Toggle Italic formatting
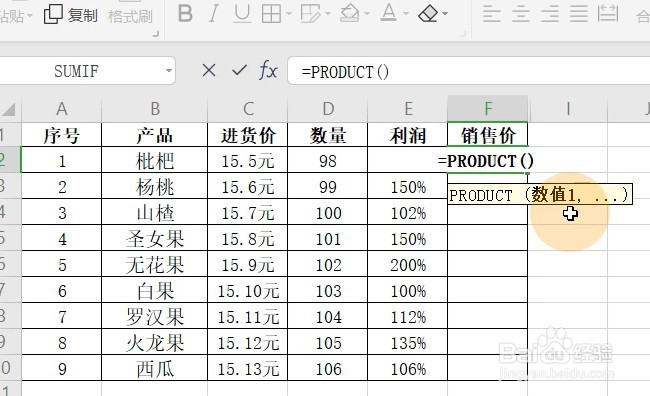Screen dimensions: 650x396 tap(213, 14)
